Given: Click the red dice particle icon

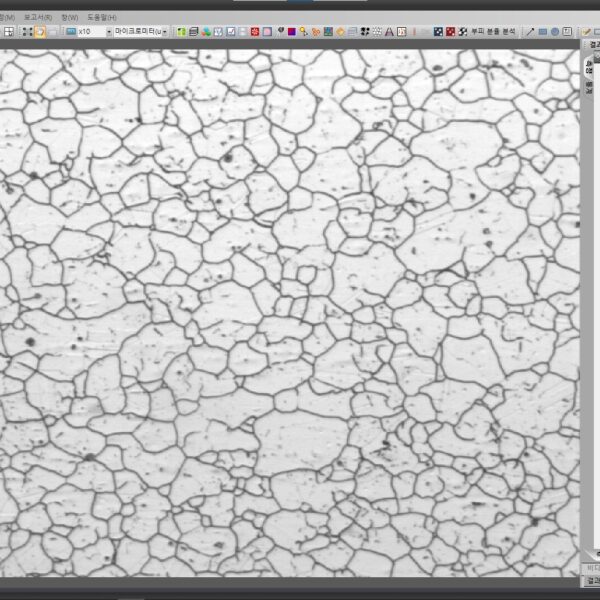Looking at the screenshot, I should [450, 32].
